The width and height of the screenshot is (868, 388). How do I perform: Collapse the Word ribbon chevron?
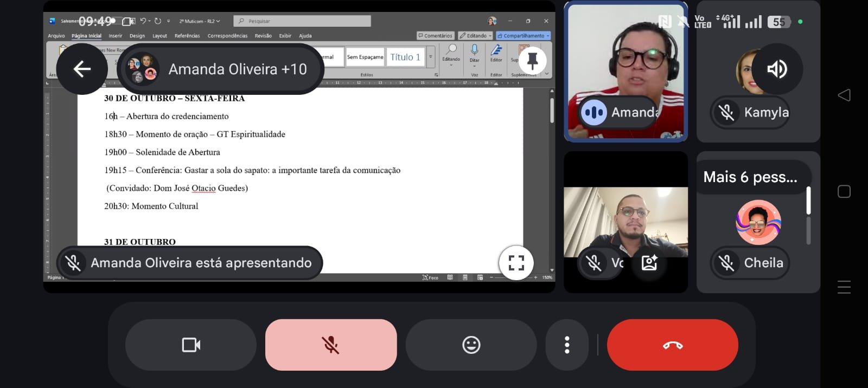pyautogui.click(x=547, y=74)
